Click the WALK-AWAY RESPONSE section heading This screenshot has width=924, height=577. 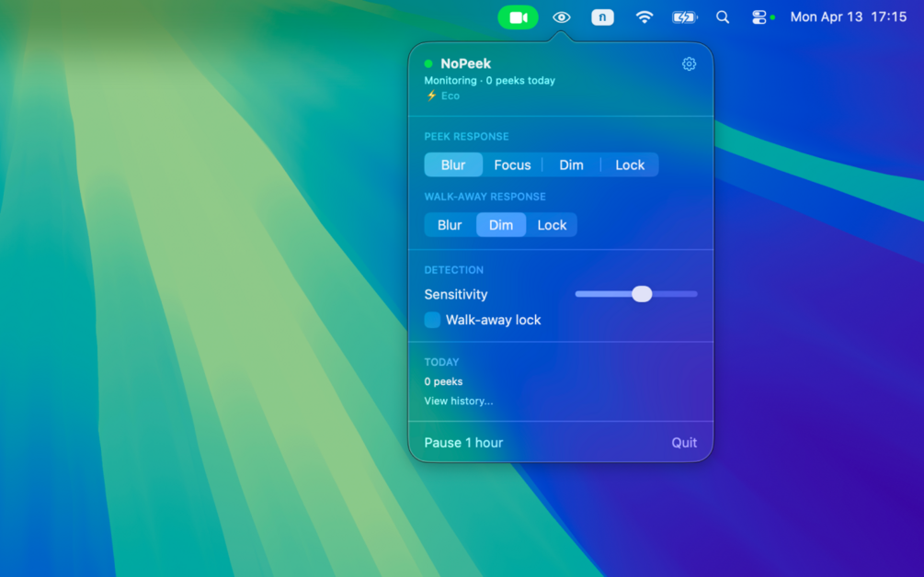point(485,197)
